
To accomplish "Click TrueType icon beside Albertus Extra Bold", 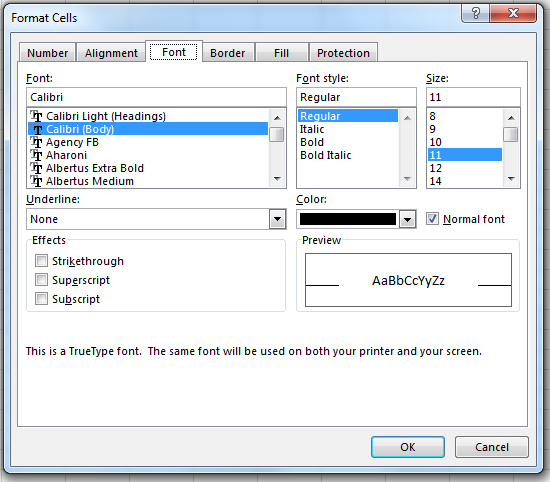I will [36, 168].
